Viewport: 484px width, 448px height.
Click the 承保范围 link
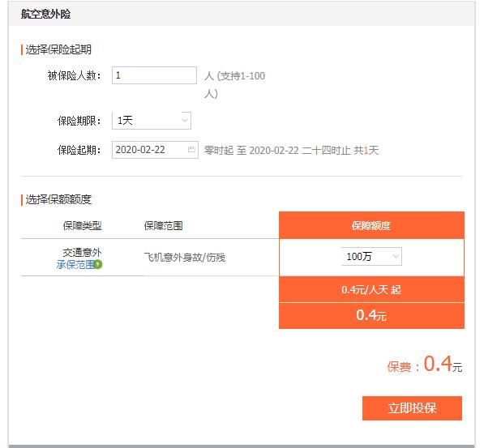[x=75, y=264]
